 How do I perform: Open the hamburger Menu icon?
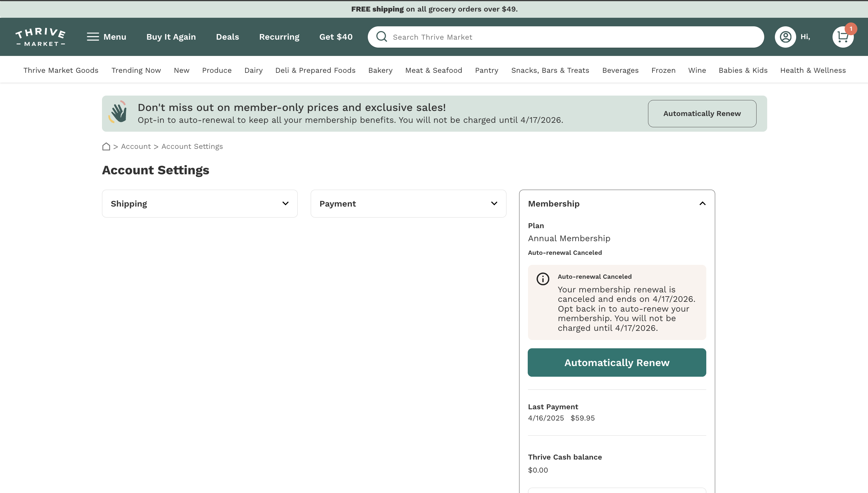pos(93,37)
